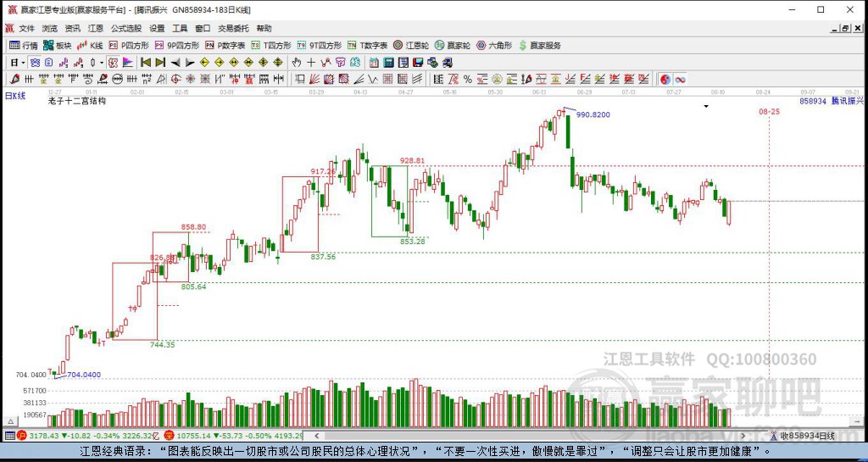
Task: Open the 六角形 hexagon chart
Action: tap(494, 46)
